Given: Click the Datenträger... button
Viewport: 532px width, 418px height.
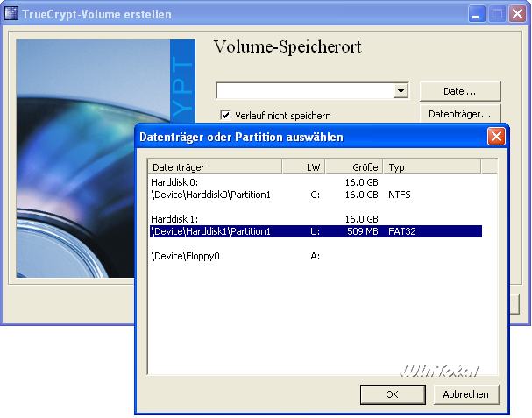Looking at the screenshot, I should coord(460,114).
